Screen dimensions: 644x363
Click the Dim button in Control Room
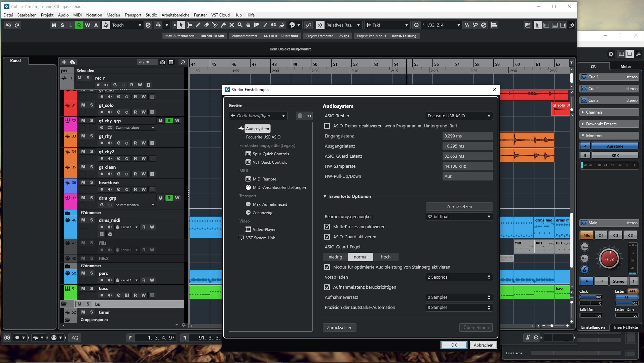click(585, 247)
